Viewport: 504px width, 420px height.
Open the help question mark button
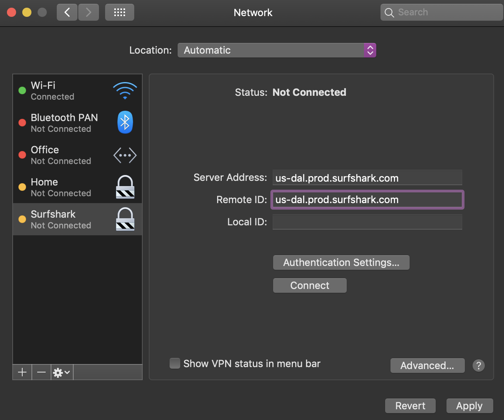point(478,366)
